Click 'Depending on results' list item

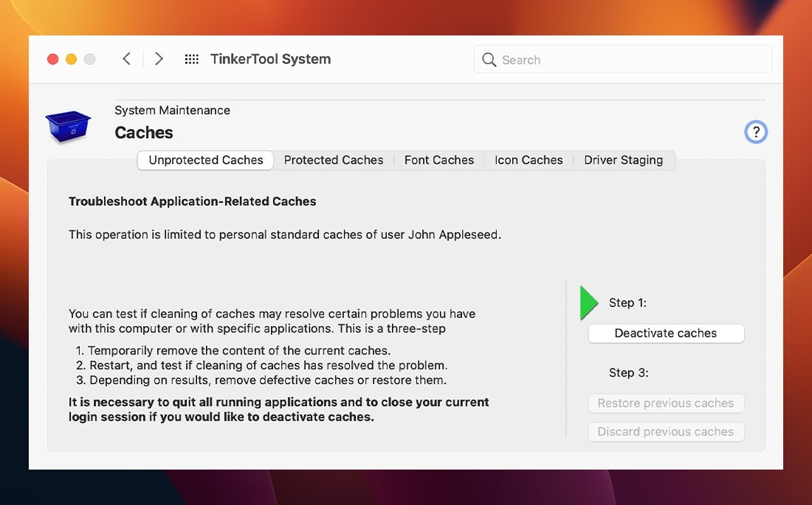[x=261, y=380]
